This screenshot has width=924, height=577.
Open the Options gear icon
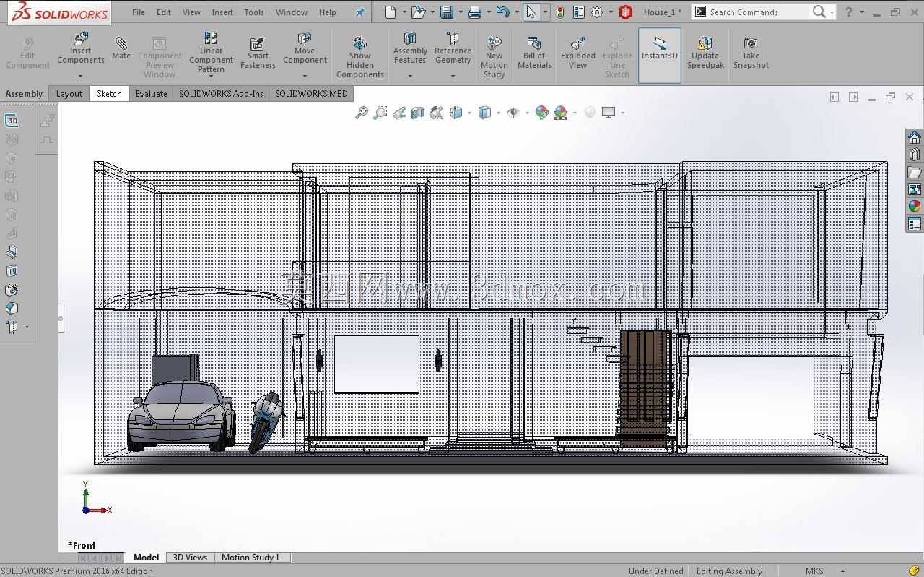597,12
